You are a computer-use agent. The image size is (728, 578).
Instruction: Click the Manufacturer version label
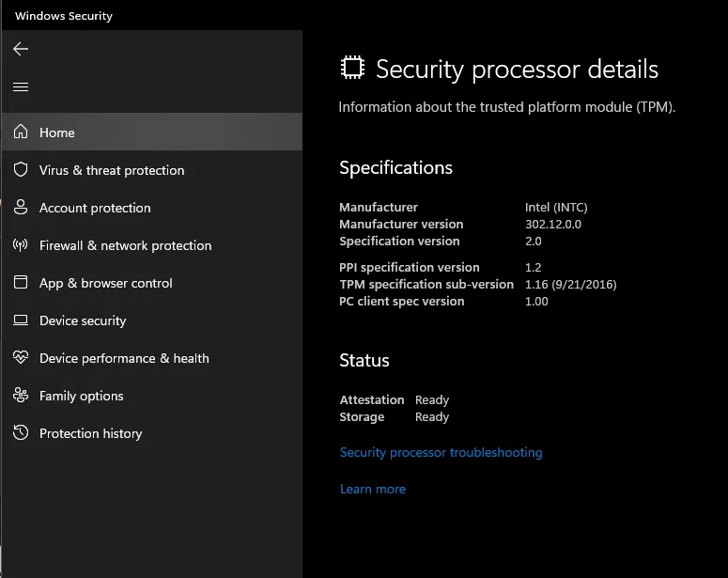(x=401, y=224)
